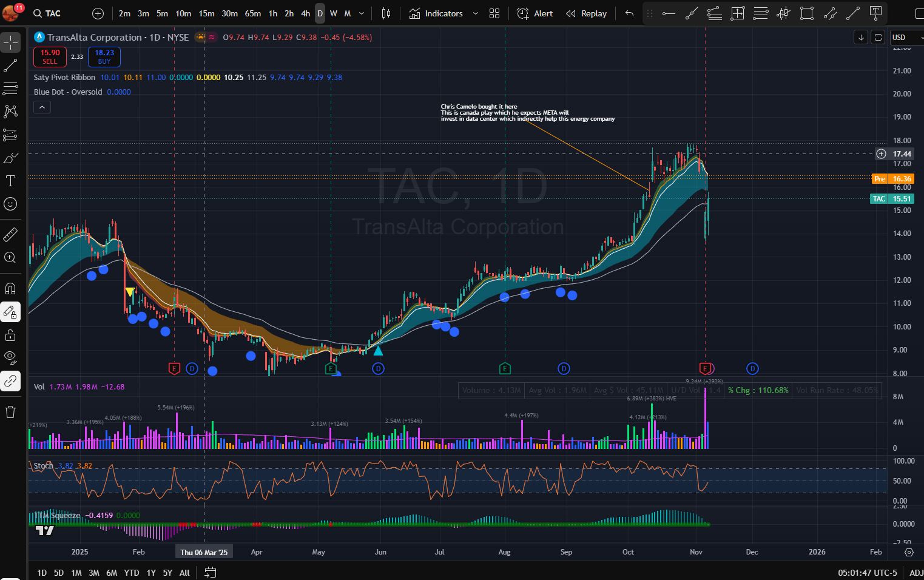924x580 pixels.
Task: Set the date range to 3M
Action: [x=94, y=573]
